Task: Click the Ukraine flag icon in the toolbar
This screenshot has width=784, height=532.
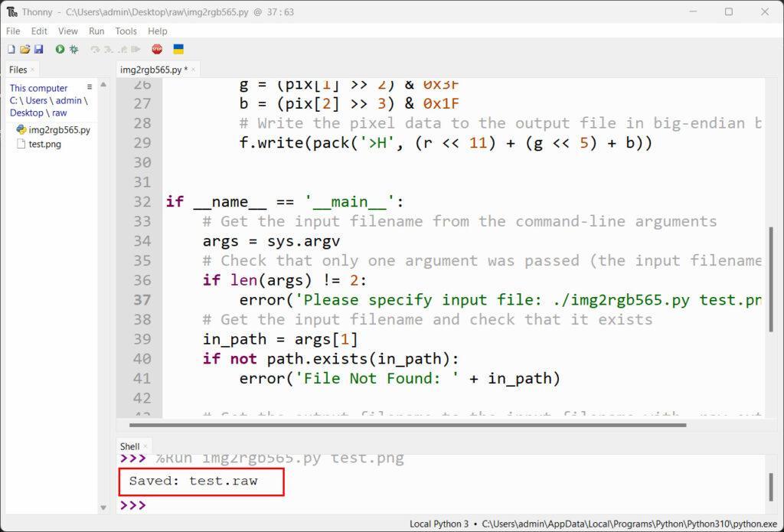Action: pyautogui.click(x=178, y=49)
